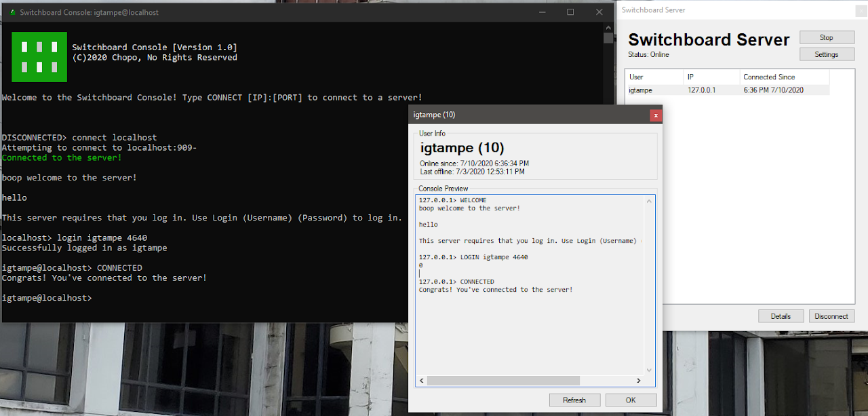Image resolution: width=868 pixels, height=416 pixels.
Task: Click 'Switchboard Console [Version 1.0]' header text
Action: pos(155,48)
